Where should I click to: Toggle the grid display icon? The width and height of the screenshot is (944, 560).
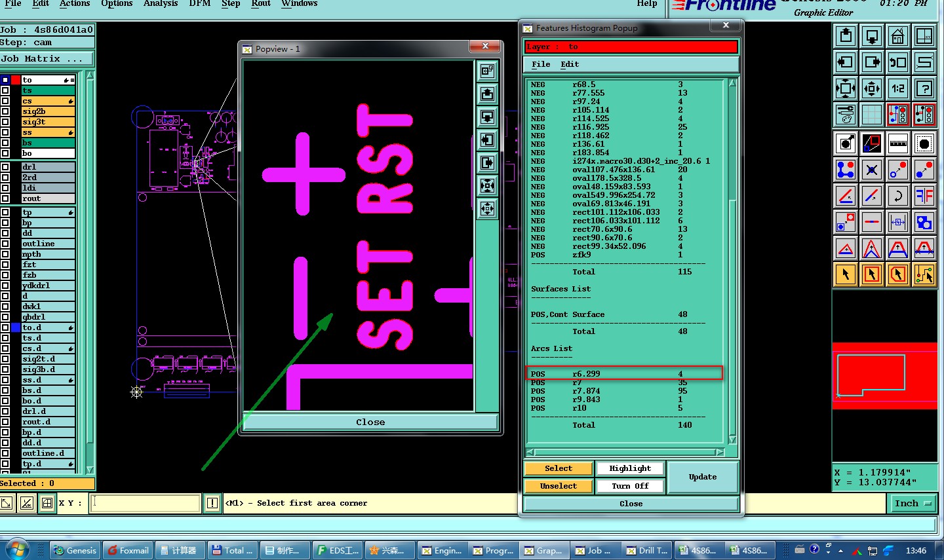point(872,114)
